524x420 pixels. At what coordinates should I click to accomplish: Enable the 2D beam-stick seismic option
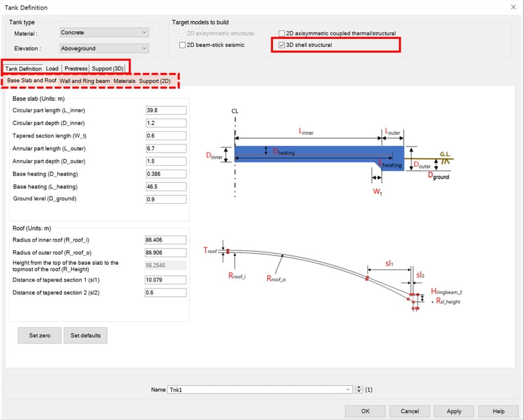pos(183,45)
